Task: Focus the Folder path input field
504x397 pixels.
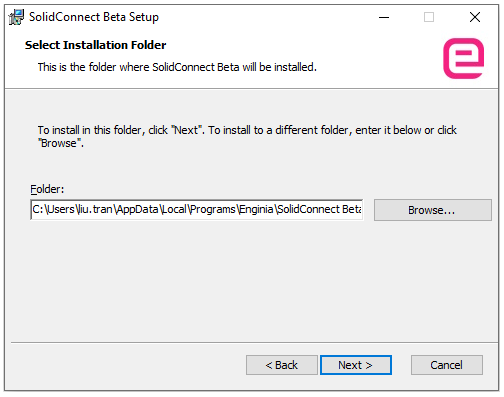Action: click(197, 210)
